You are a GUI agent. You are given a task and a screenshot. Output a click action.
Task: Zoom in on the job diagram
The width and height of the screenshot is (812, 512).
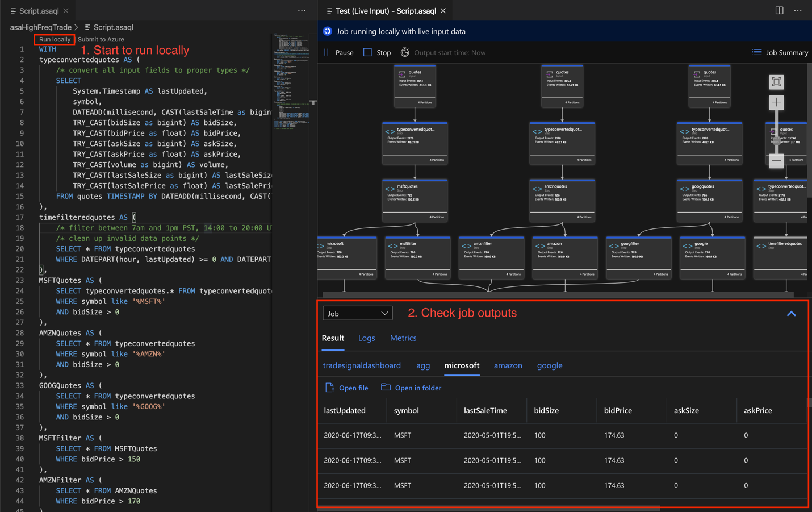tap(776, 103)
